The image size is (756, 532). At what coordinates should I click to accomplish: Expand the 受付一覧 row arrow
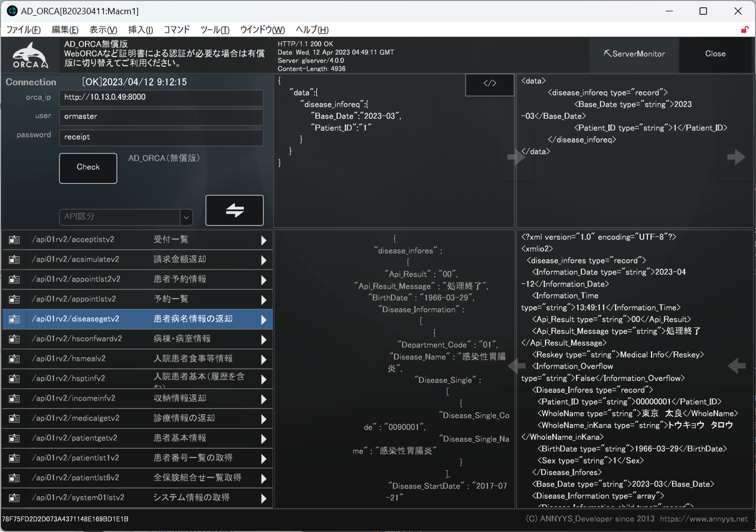(264, 240)
